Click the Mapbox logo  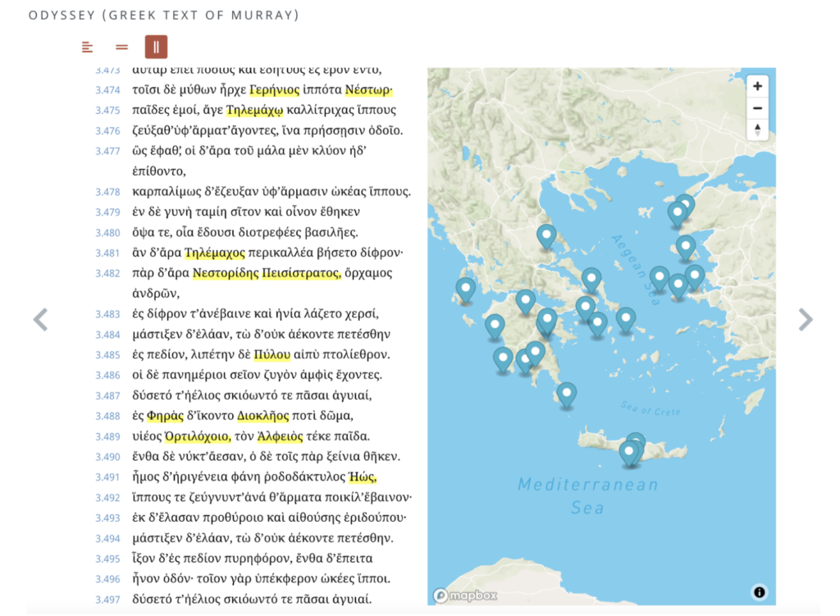(465, 595)
